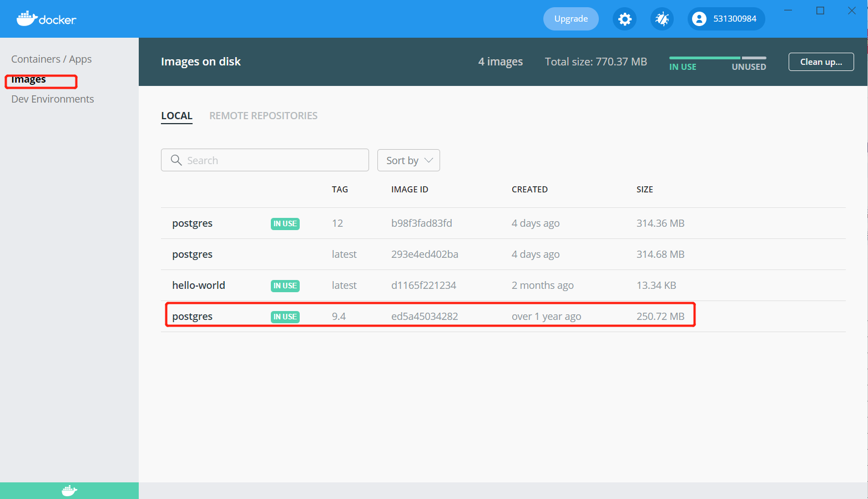Screen dimensions: 868x499
Task: Click the 'Images on disk' heading
Action: (201, 62)
